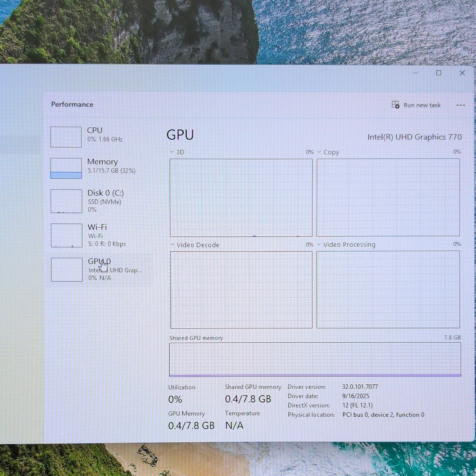476x476 pixels.
Task: Select the Memory usage mini graph
Action: point(66,168)
